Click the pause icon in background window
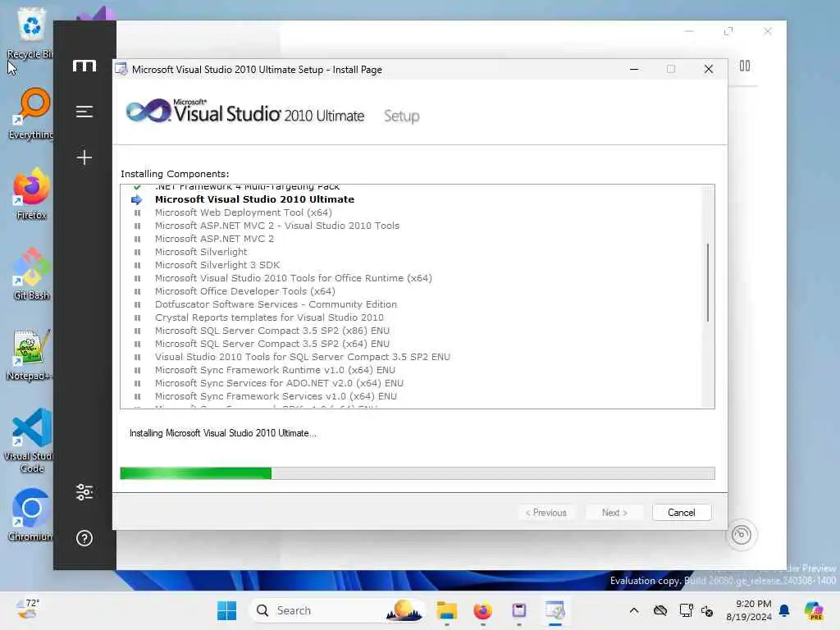840x630 pixels. click(x=745, y=66)
